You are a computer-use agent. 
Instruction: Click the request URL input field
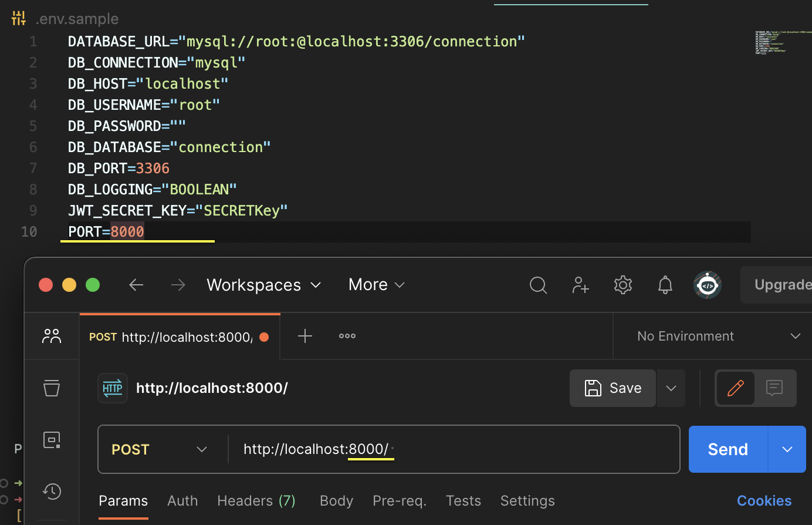[454, 449]
